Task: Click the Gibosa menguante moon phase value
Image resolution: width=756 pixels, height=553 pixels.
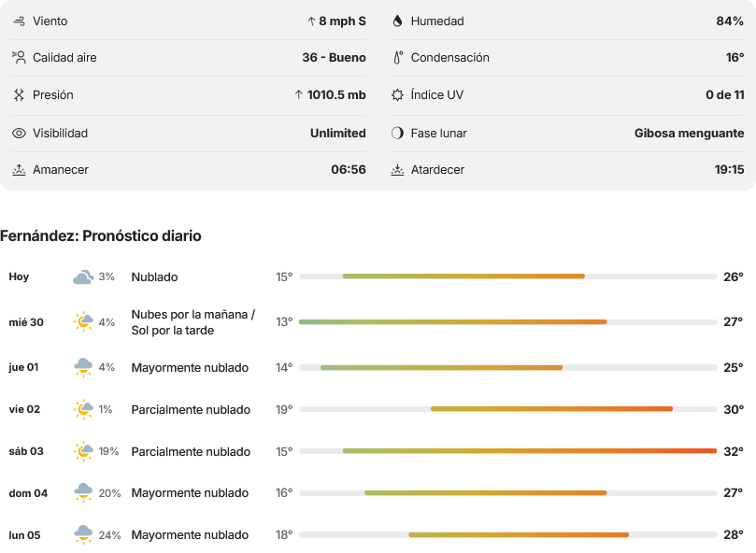Action: click(x=689, y=133)
